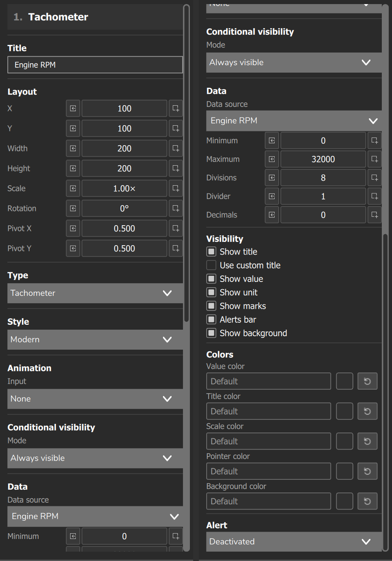
Task: Toggle the Show unit checkbox
Action: [x=211, y=293]
